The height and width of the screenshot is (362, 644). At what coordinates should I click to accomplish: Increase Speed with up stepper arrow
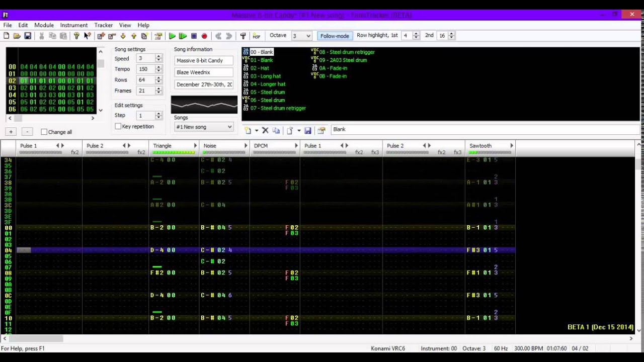coord(158,56)
